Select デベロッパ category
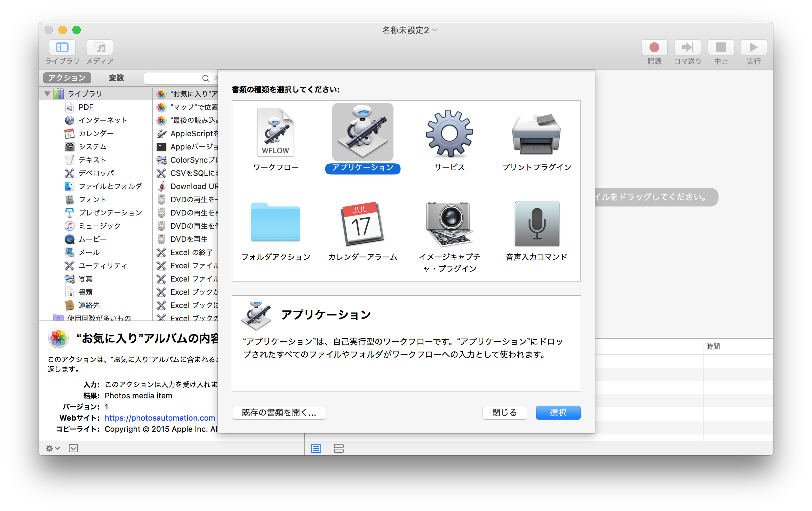The width and height of the screenshot is (812, 511). click(96, 173)
